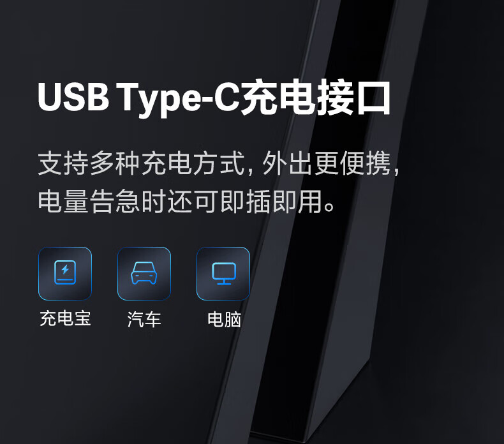Image resolution: width=504 pixels, height=444 pixels.
Task: Click the 宝 character in 充电宝 label
Action: (x=82, y=318)
